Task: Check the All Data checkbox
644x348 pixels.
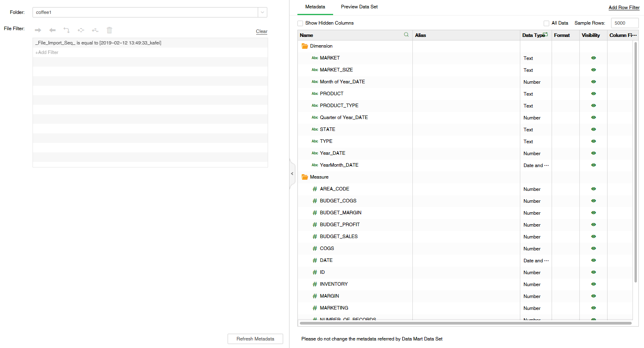Action: 546,23
